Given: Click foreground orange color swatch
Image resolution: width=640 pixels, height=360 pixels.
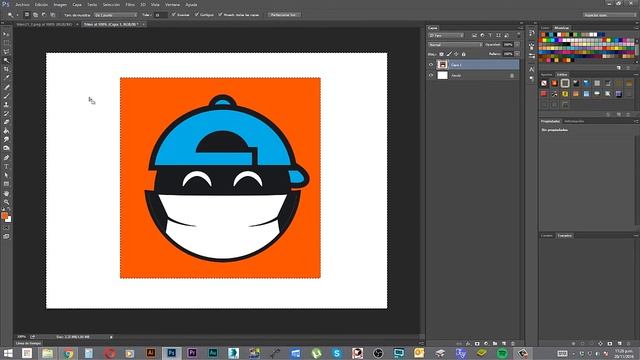Looking at the screenshot, I should pos(4,216).
